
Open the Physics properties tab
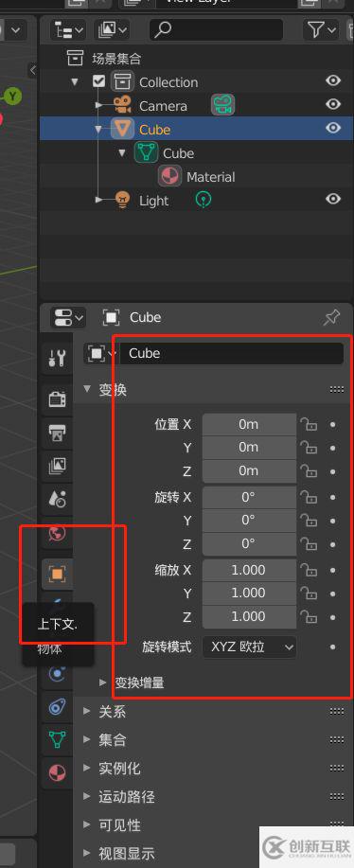[58, 674]
